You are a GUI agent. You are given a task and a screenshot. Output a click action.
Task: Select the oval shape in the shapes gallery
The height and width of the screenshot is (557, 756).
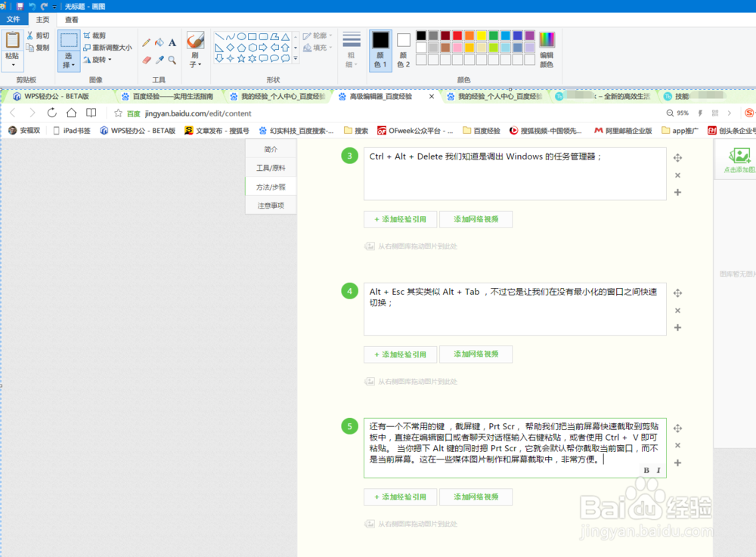tap(241, 36)
